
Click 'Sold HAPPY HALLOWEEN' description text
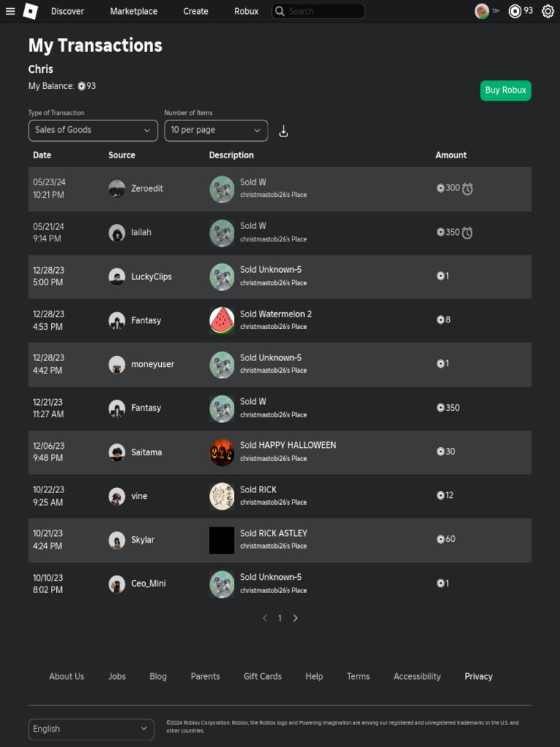(288, 445)
